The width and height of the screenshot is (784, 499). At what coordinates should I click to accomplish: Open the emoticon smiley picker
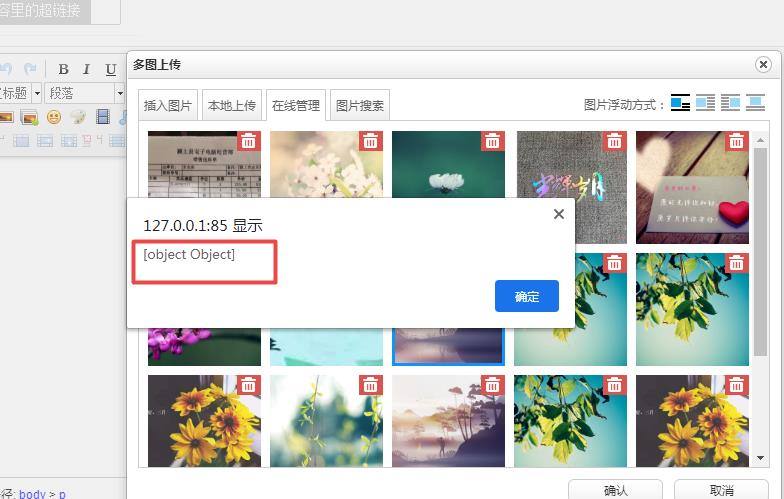54,117
